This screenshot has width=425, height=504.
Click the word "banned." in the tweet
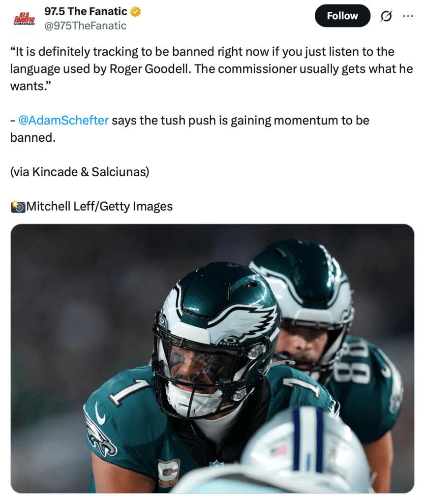[x=33, y=138]
